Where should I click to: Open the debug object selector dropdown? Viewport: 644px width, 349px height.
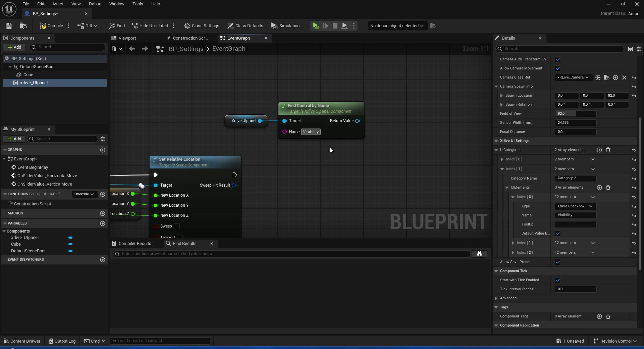tap(397, 26)
